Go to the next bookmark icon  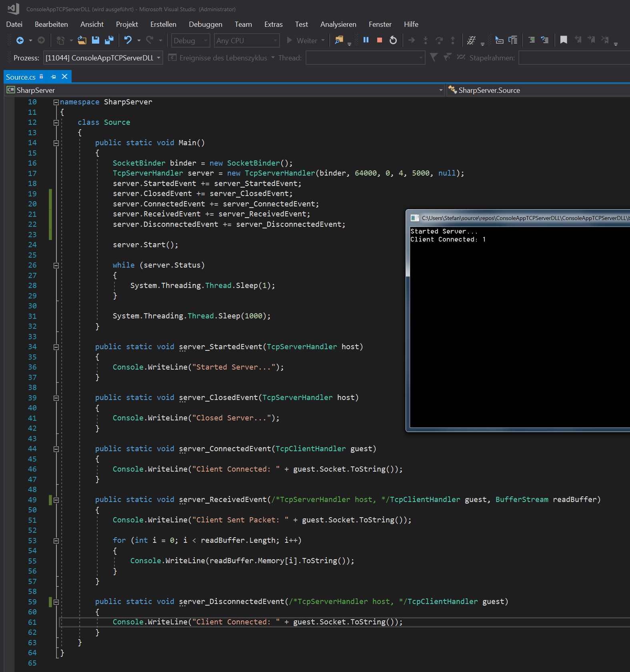coord(591,40)
